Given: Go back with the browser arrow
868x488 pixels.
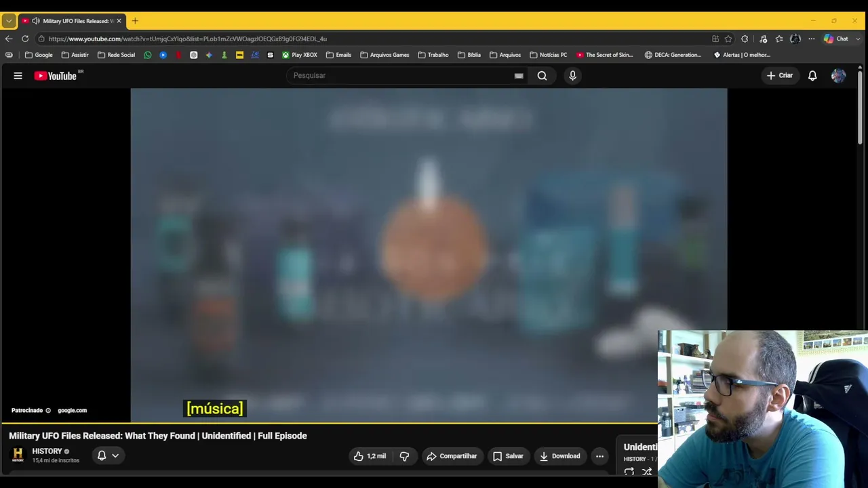Looking at the screenshot, I should point(9,39).
